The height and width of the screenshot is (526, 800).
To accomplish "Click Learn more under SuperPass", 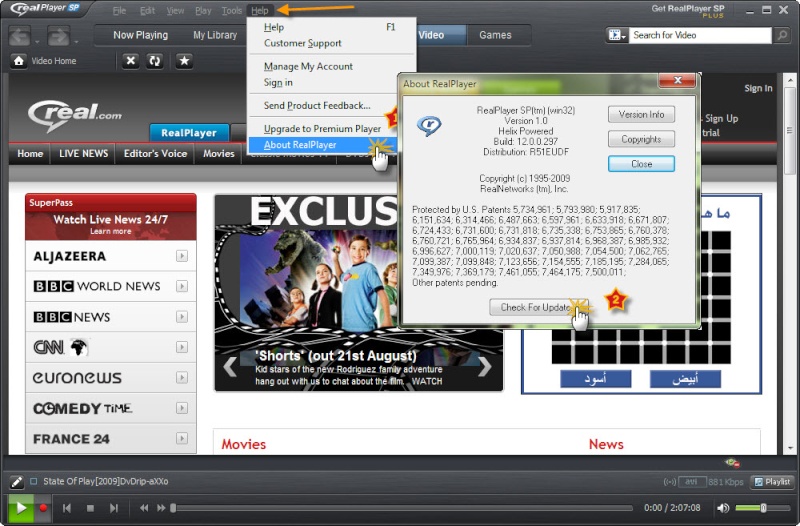I will tap(111, 231).
